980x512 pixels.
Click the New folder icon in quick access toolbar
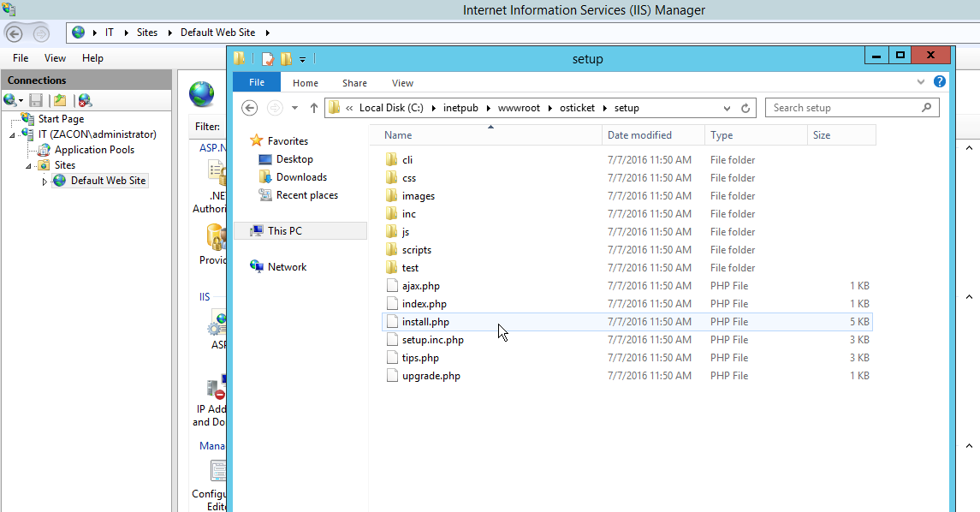(x=286, y=59)
